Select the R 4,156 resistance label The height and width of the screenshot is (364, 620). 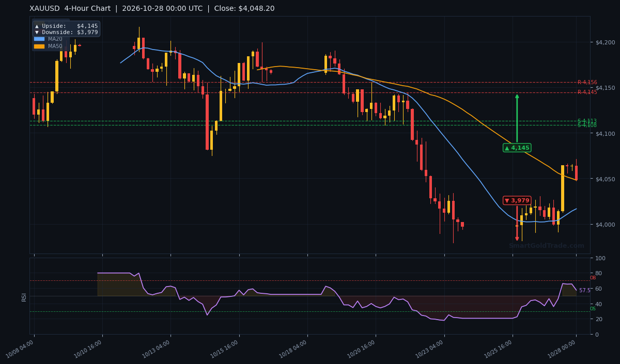click(587, 82)
